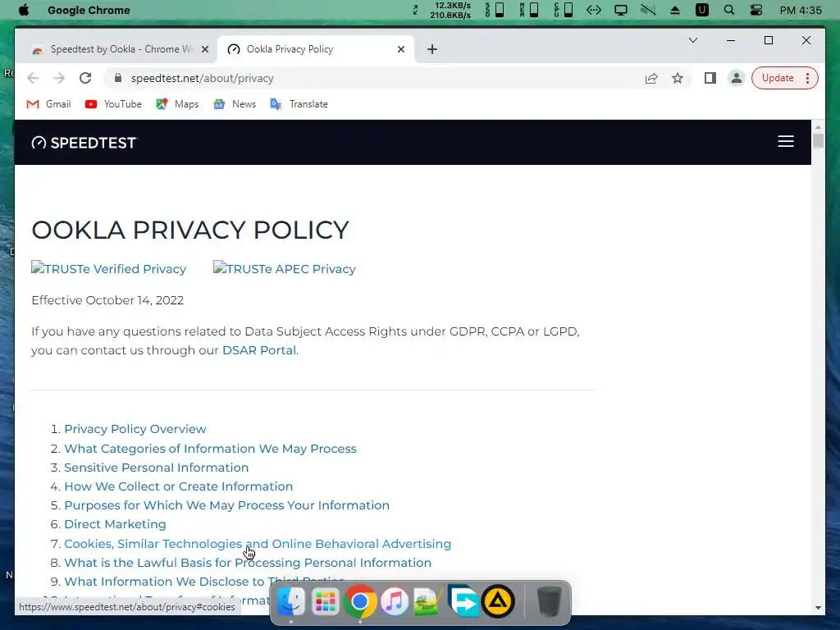Share this page via share icon

click(651, 78)
